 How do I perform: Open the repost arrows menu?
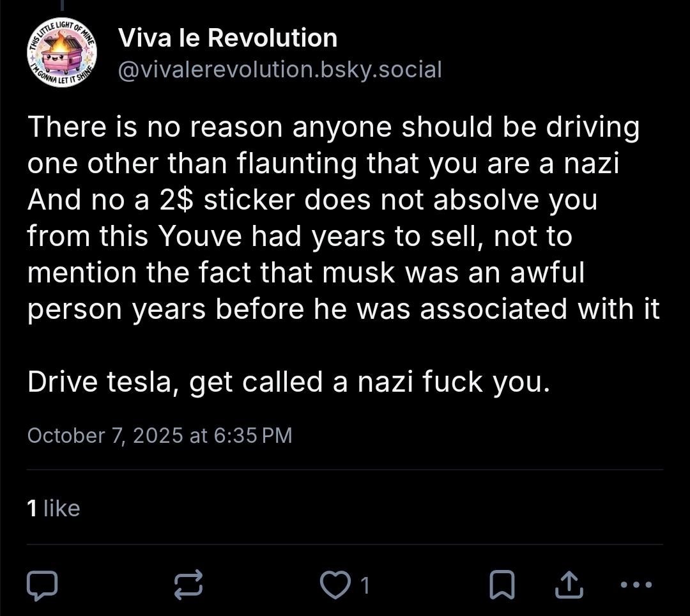188,585
